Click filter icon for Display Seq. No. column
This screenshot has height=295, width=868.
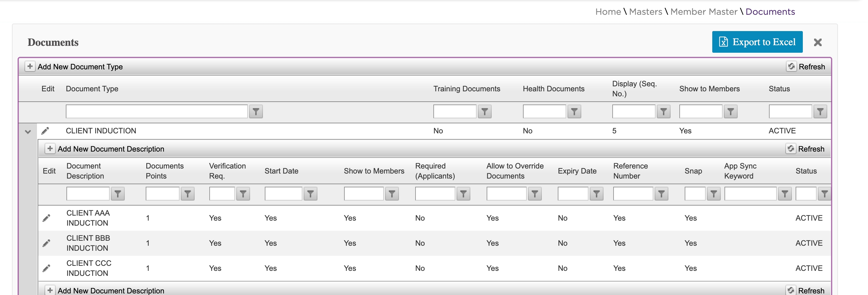(663, 111)
